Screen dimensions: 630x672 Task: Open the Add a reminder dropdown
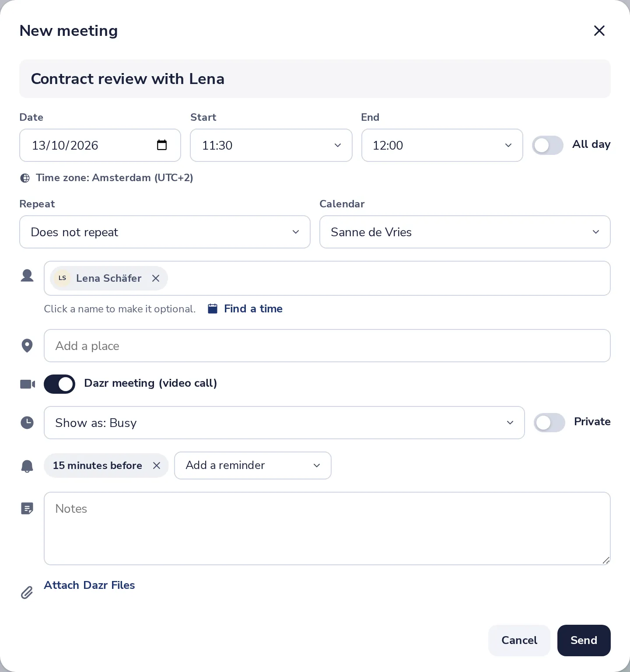click(x=253, y=465)
